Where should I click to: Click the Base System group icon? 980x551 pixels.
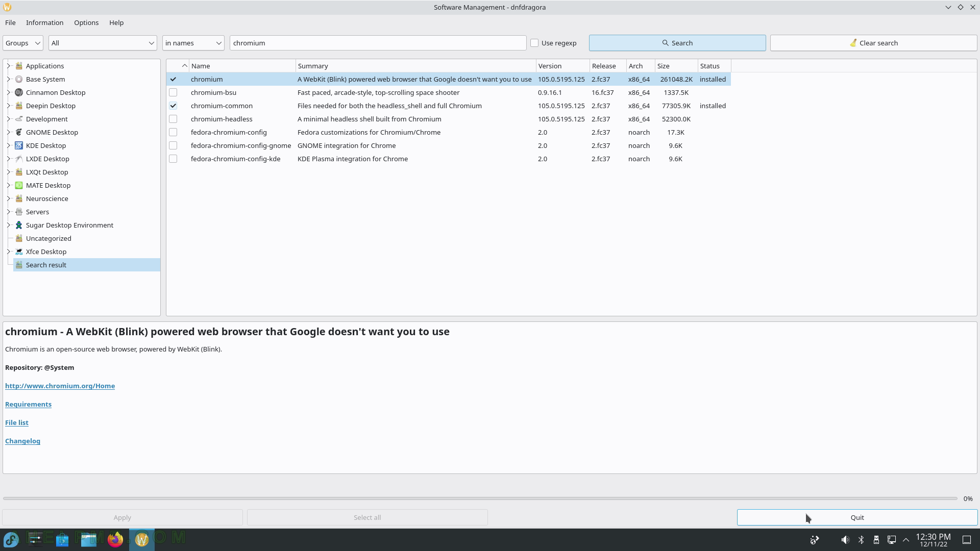click(19, 79)
